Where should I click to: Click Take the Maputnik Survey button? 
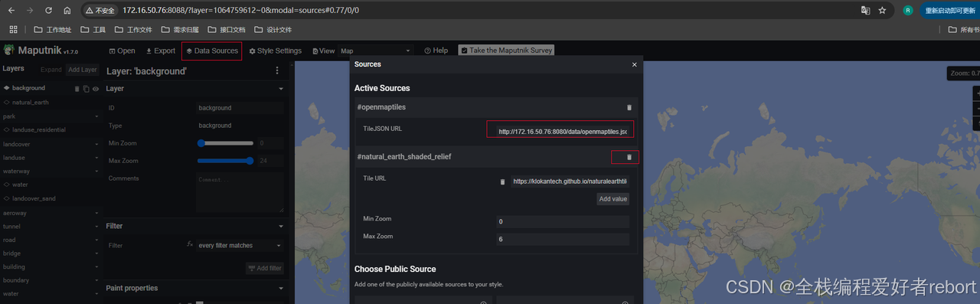point(505,51)
